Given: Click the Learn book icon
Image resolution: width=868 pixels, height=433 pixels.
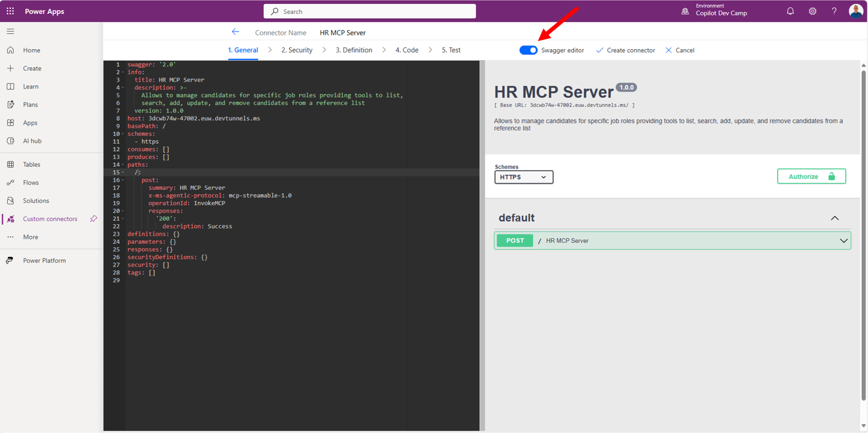Looking at the screenshot, I should point(10,86).
